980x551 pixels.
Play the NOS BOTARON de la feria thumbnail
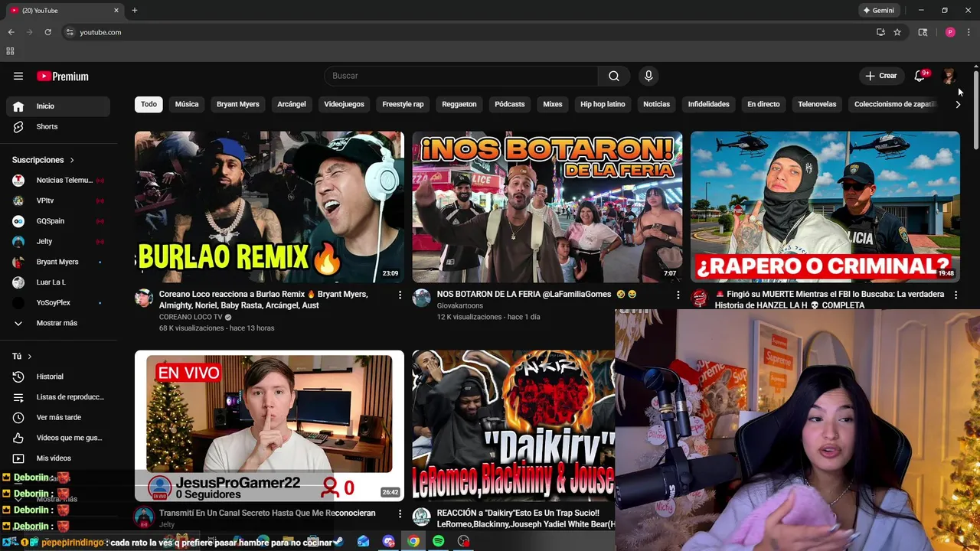pyautogui.click(x=547, y=207)
